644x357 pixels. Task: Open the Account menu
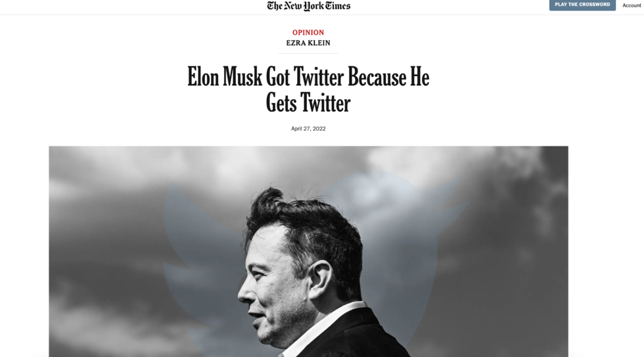pos(632,5)
